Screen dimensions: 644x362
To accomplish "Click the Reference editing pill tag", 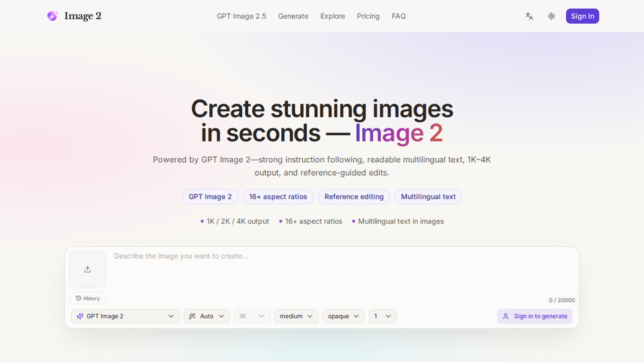I will click(354, 196).
